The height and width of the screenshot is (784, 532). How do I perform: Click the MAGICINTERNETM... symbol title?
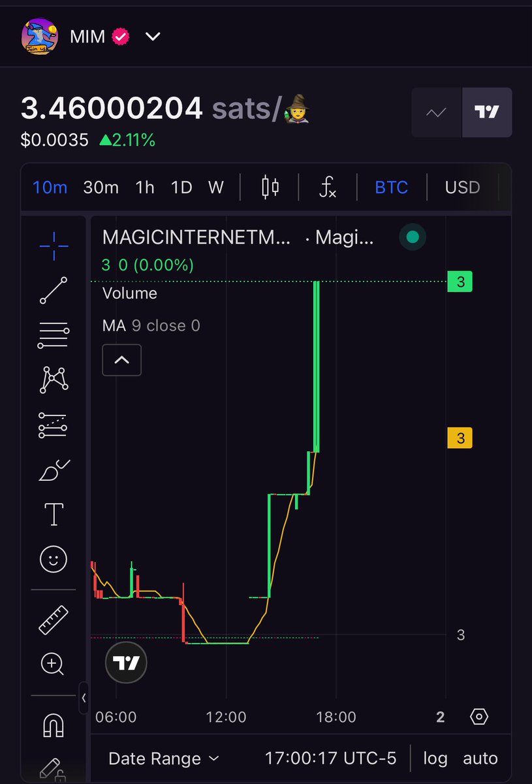pyautogui.click(x=197, y=238)
